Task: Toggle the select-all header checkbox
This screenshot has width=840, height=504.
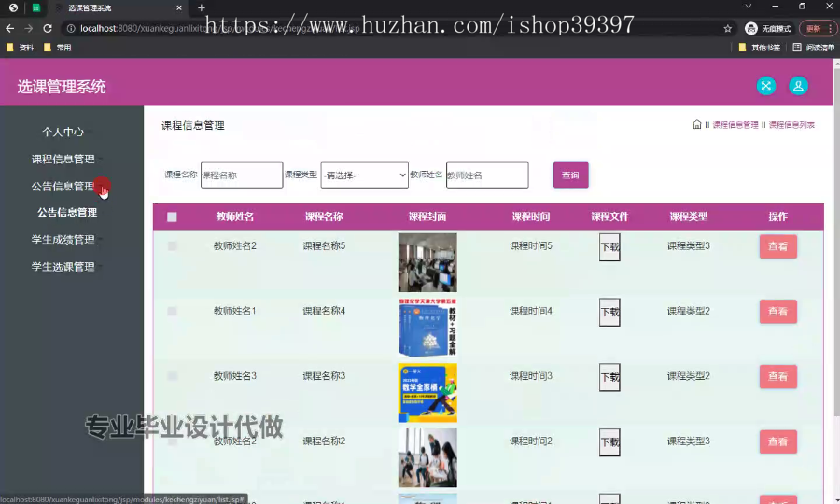Action: point(172,217)
